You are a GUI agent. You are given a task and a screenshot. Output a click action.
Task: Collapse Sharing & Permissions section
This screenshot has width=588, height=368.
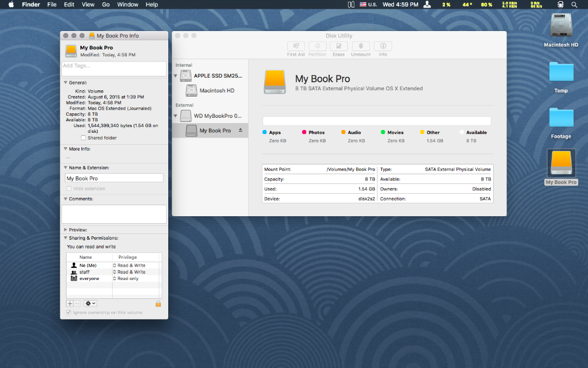click(65, 237)
